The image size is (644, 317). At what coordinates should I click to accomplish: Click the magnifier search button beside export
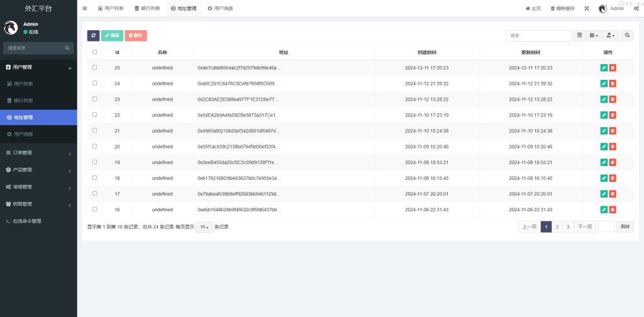tap(628, 36)
